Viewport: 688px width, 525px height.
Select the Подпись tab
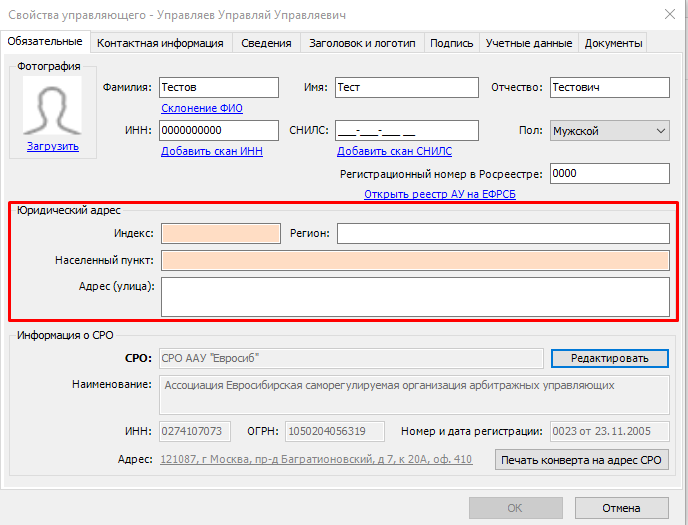pyautogui.click(x=451, y=43)
